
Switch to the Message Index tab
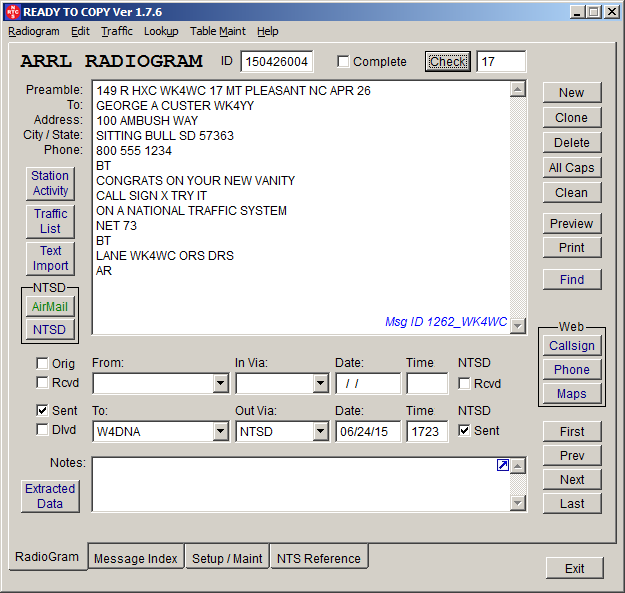136,558
